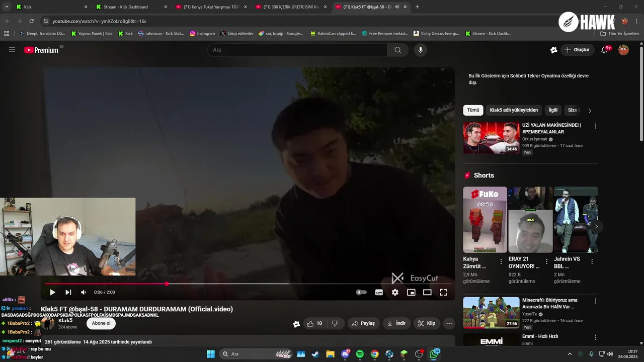
Task: Select the İlgili filter chip
Action: pos(553,110)
